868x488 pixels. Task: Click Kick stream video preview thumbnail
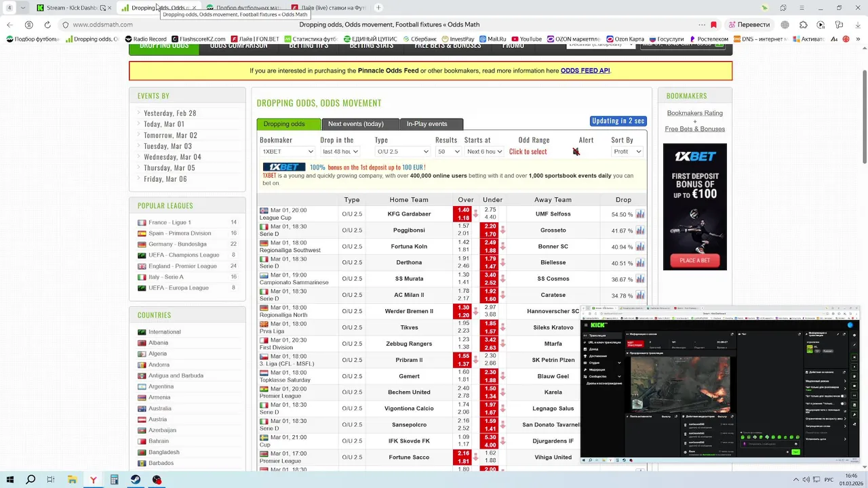point(681,383)
